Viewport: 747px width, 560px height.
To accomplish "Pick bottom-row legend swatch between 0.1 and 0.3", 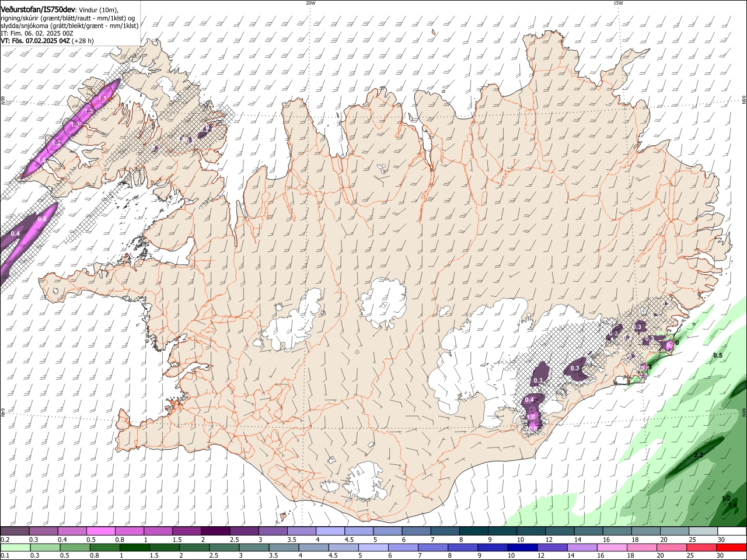I will (x=15, y=548).
